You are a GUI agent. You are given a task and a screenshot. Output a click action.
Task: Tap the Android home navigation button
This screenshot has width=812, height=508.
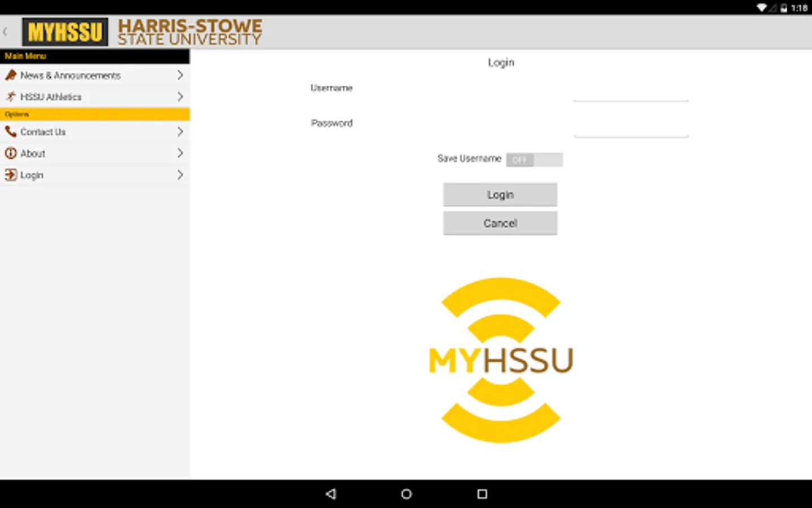tap(406, 494)
